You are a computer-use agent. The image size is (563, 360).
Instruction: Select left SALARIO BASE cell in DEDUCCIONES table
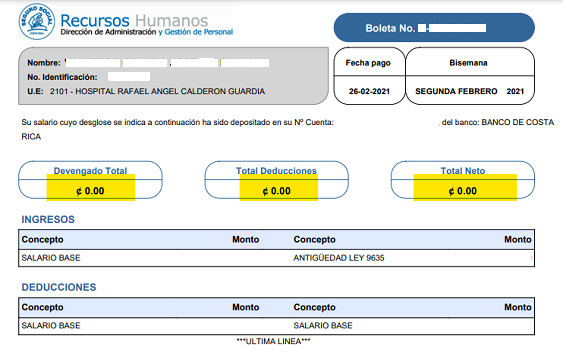coord(51,326)
